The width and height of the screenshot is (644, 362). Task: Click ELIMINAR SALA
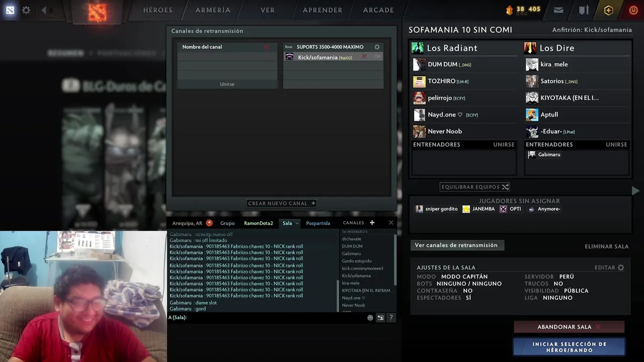[x=607, y=246]
